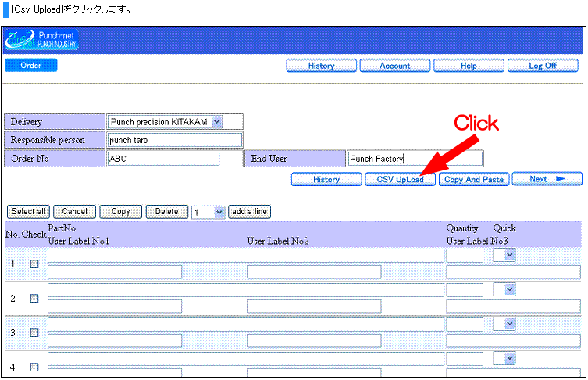The width and height of the screenshot is (588, 380).
Task: Click the Delete button
Action: (166, 211)
